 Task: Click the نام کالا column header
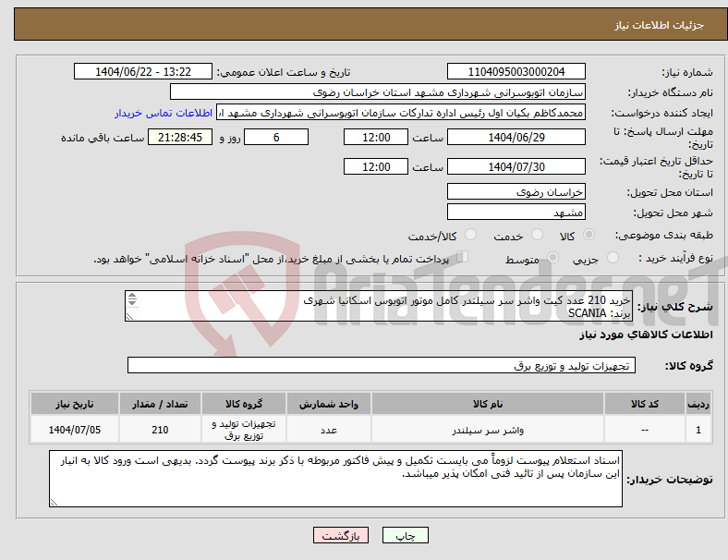pos(488,404)
